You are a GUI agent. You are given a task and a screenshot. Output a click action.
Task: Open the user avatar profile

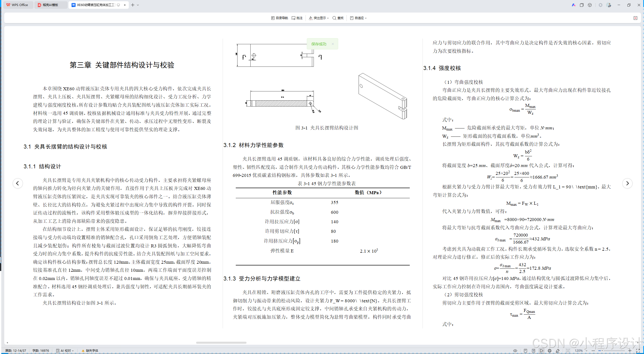click(x=609, y=5)
